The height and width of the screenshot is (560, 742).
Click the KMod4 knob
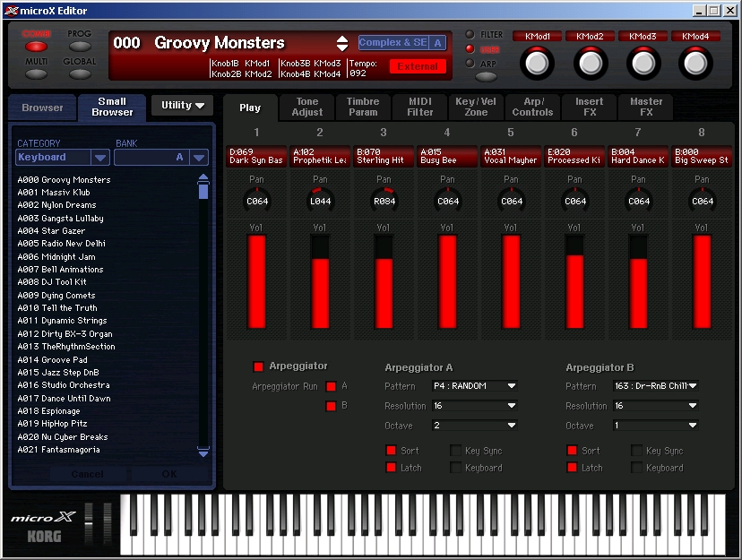(x=695, y=64)
